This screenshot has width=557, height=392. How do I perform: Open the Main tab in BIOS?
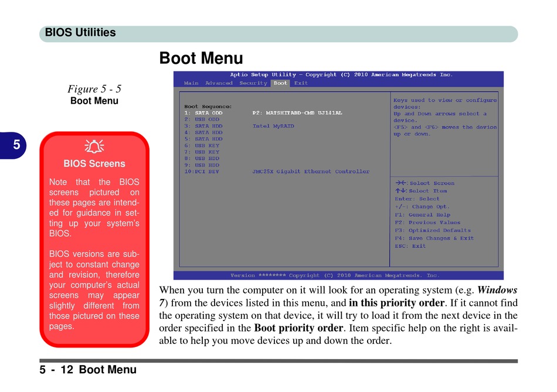(x=191, y=83)
